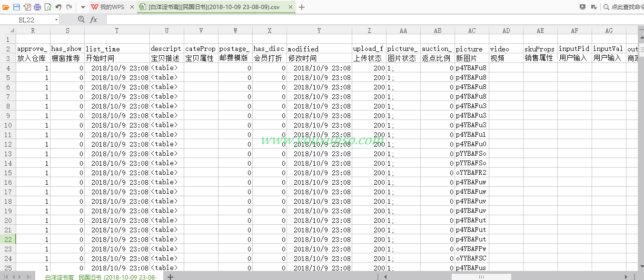Open Print Preview from the toolbar

tap(48, 7)
